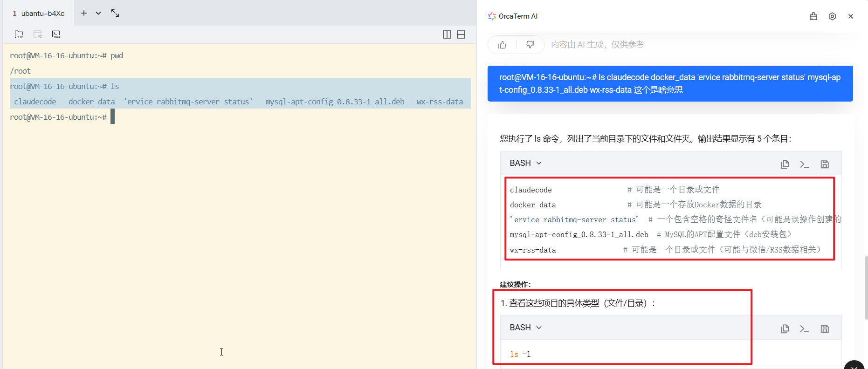Expand the BASH dropdown above ls -l
Viewport: 868px width, 369px height.
[x=525, y=328]
